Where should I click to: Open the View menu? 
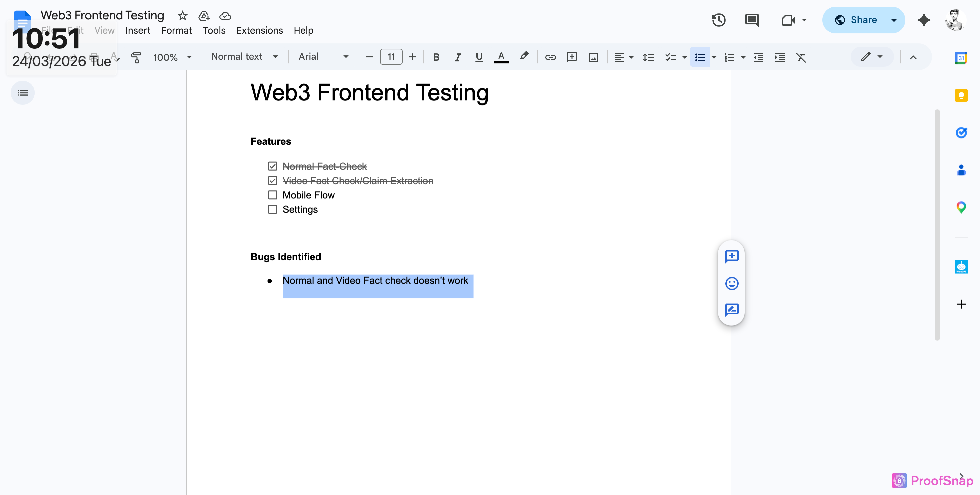pos(105,30)
